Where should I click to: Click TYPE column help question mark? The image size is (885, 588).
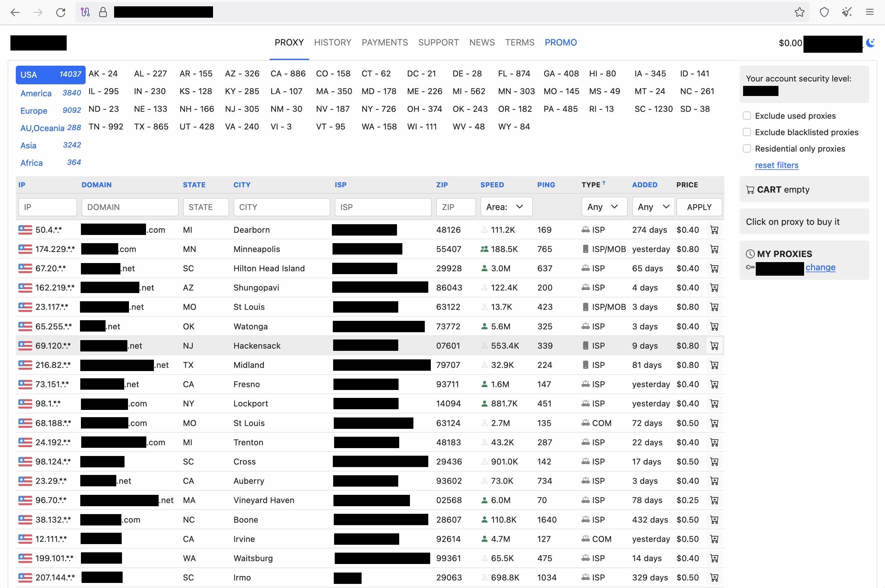[604, 183]
